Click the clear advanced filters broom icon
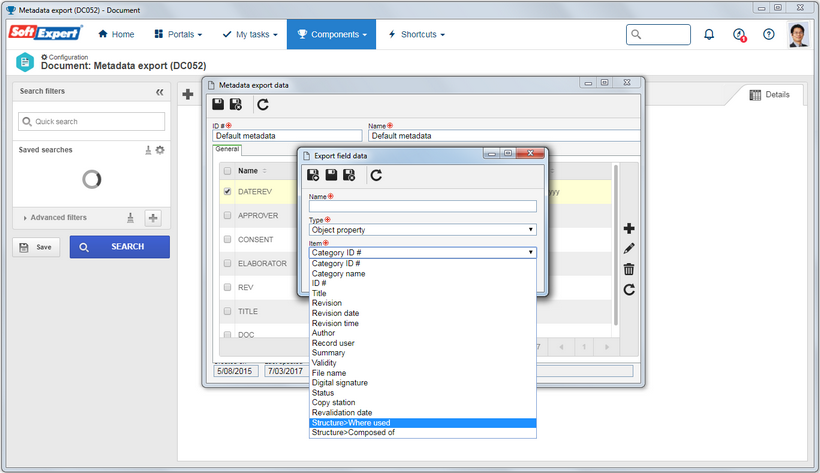The image size is (820, 473). tap(130, 218)
